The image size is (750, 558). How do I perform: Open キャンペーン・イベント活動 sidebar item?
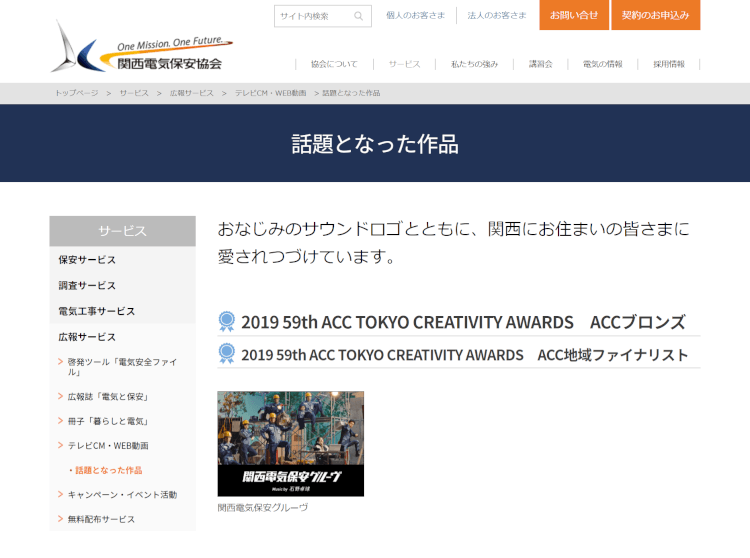point(122,494)
